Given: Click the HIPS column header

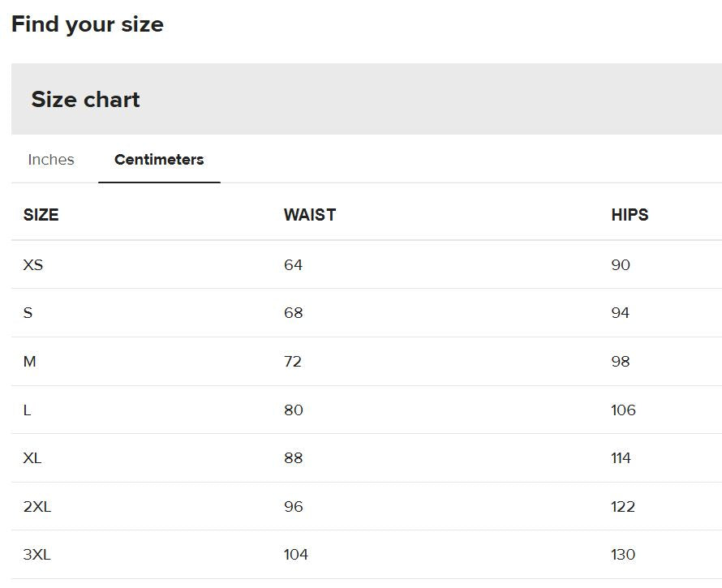Looking at the screenshot, I should click(630, 215).
